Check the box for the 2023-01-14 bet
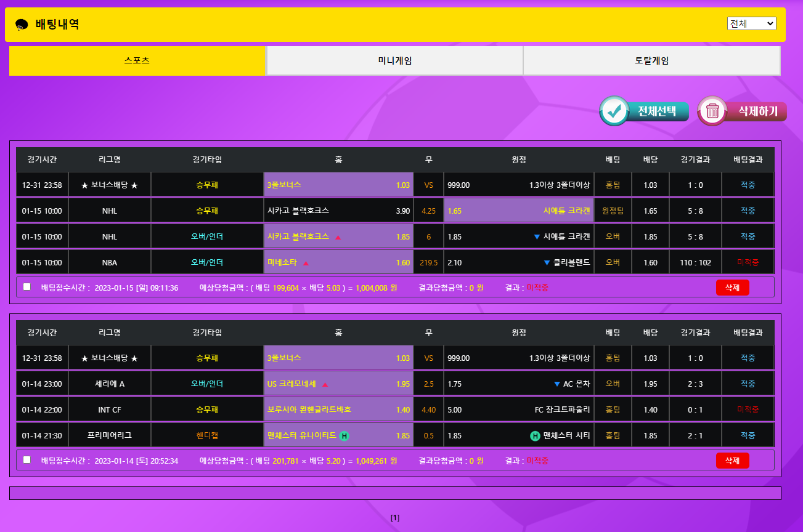The height and width of the screenshot is (532, 803). point(26,460)
